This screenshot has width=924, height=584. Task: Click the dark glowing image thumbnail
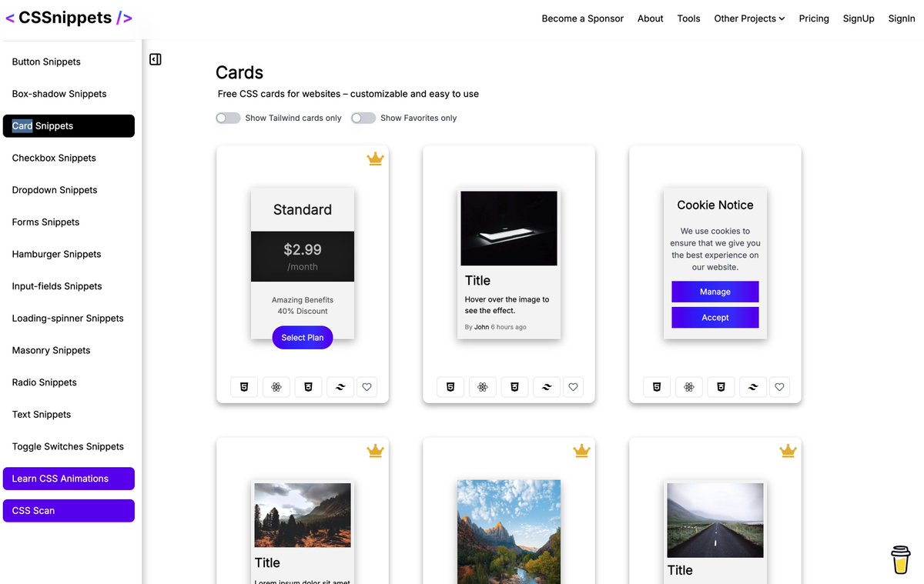(x=509, y=229)
